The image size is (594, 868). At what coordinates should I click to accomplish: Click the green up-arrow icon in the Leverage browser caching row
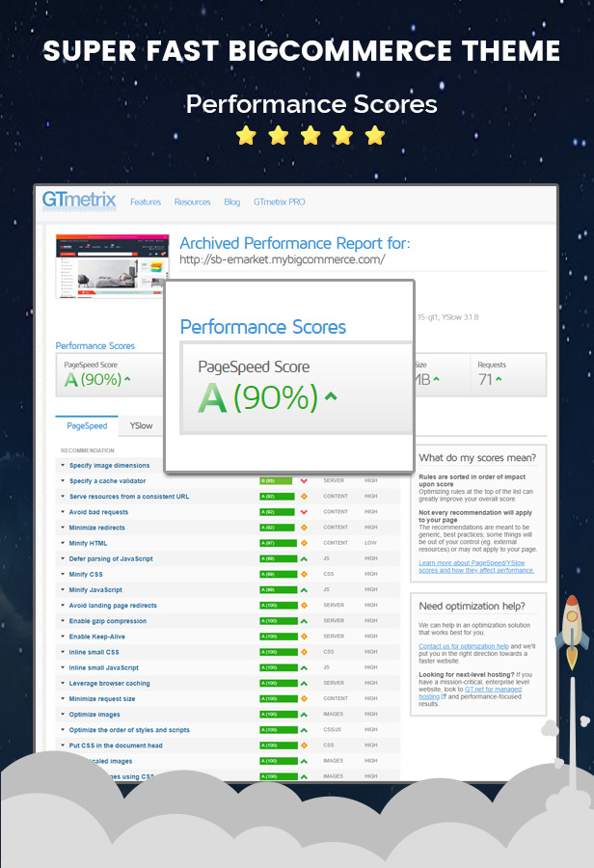pyautogui.click(x=304, y=684)
